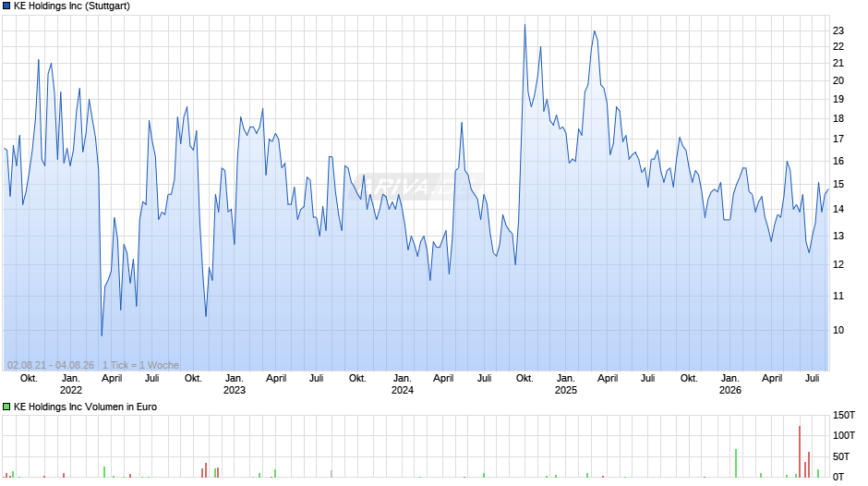Click the price peak in October 2024
The height and width of the screenshot is (486, 868).
[524, 24]
